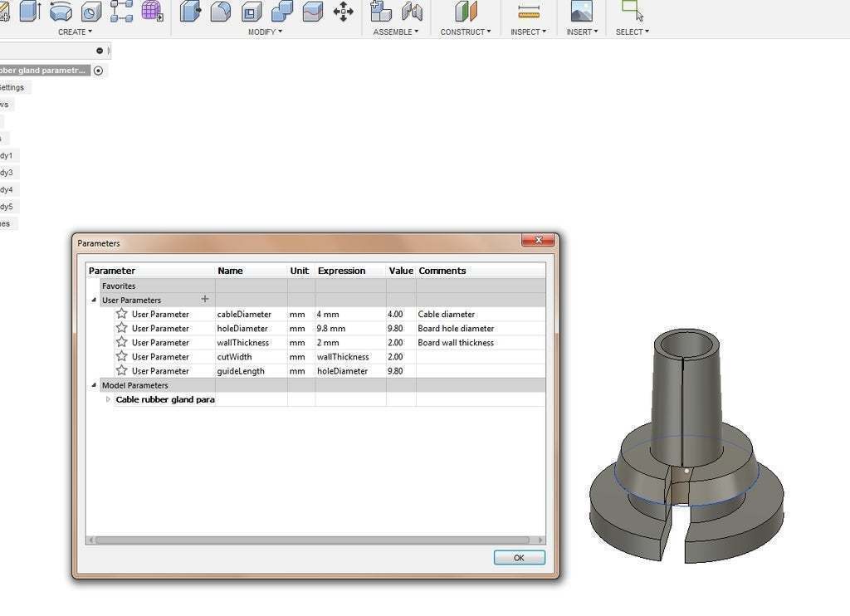Collapse the Model Parameters group
Viewport: 850px width, 616px height.
pos(94,385)
